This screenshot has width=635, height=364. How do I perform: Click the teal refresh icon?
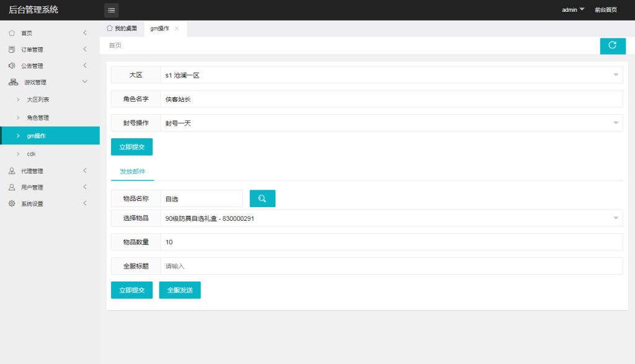[613, 46]
